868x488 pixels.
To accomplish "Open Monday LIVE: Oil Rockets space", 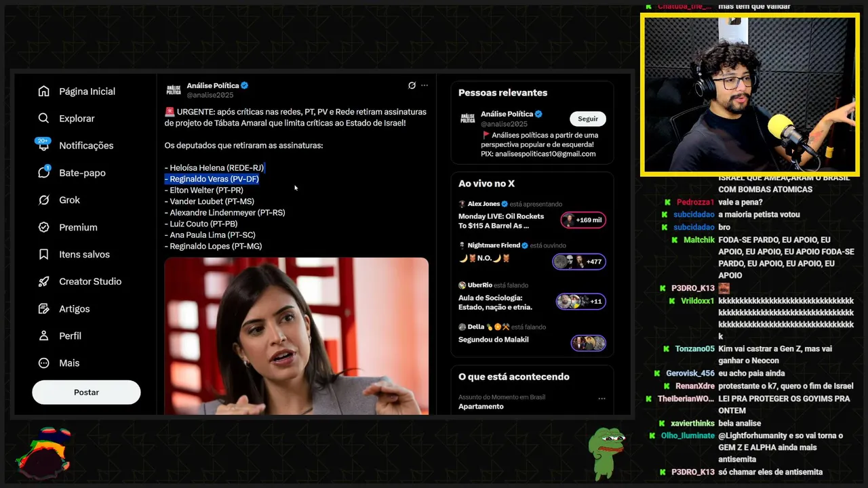I will coord(501,221).
